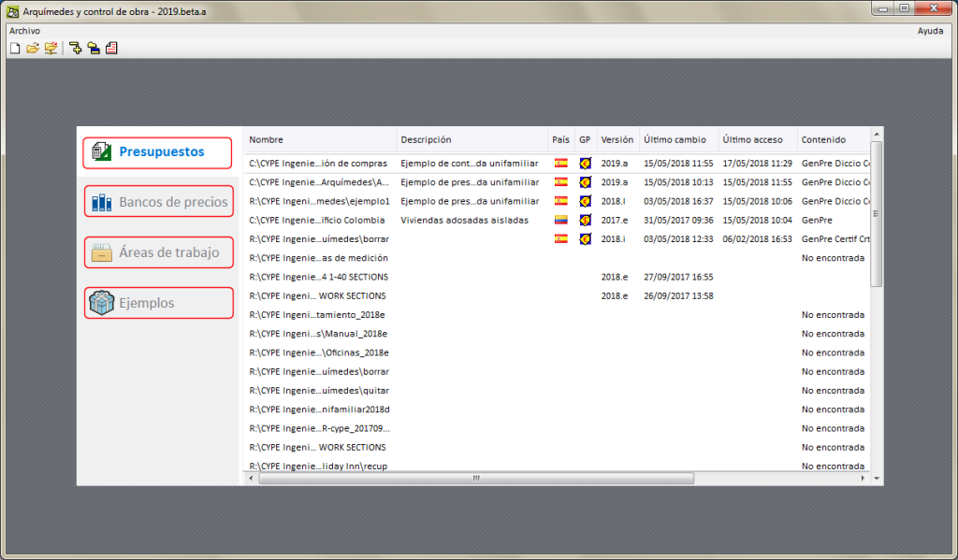
Task: Click the red-lined document toolbar icon
Action: [111, 49]
